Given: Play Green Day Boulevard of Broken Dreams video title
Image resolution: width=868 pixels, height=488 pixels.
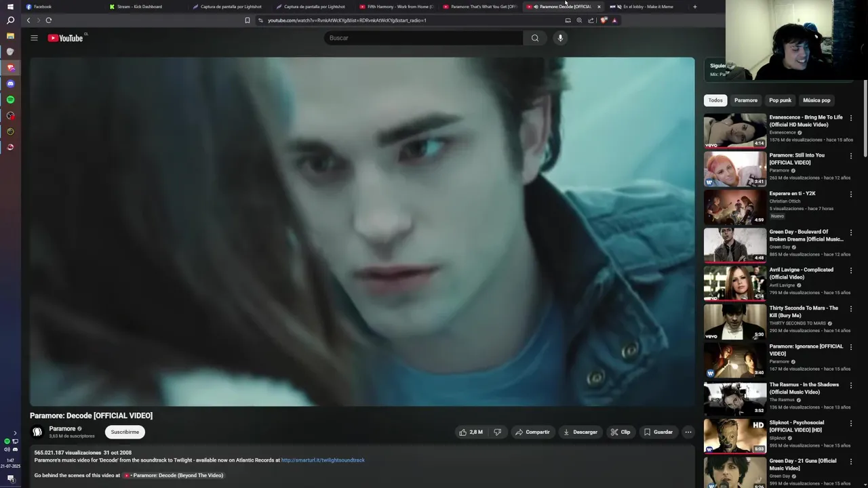Looking at the screenshot, I should point(806,235).
